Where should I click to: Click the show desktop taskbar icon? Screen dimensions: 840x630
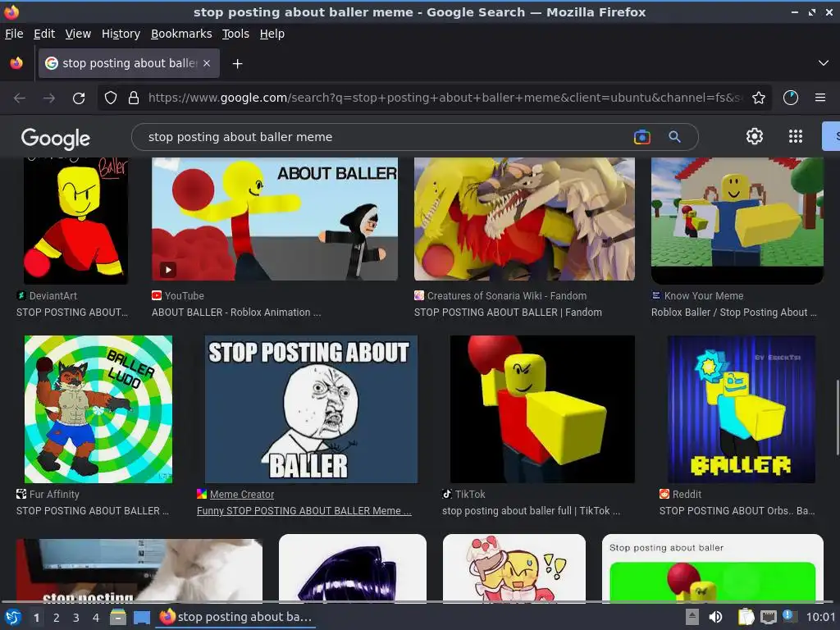coord(141,617)
